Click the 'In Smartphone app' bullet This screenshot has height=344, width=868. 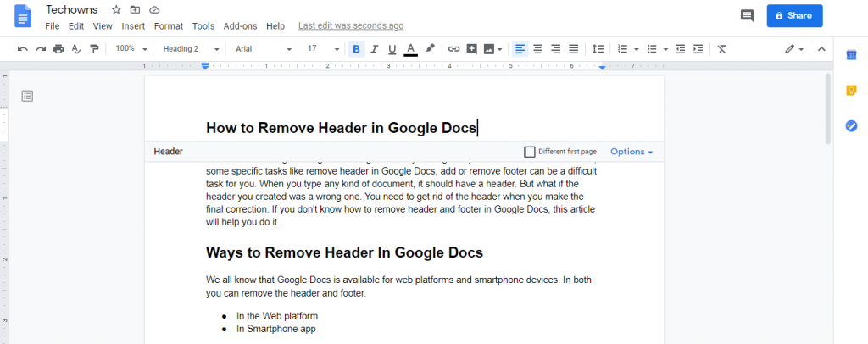tap(275, 329)
